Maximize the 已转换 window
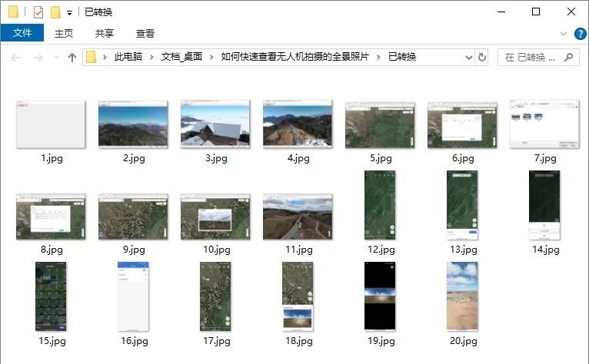589x364 pixels. point(536,12)
